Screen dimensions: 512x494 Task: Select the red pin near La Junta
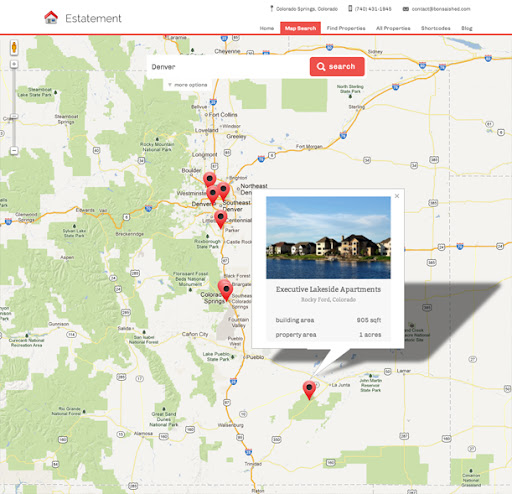[309, 390]
